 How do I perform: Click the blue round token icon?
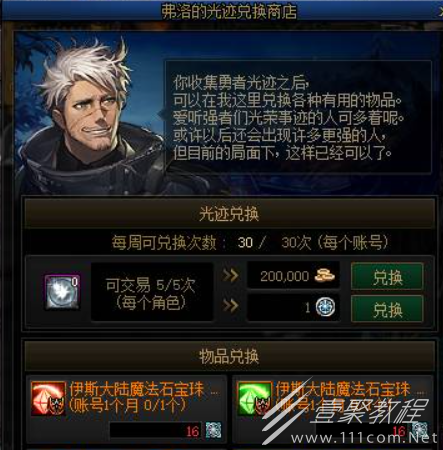click(326, 307)
